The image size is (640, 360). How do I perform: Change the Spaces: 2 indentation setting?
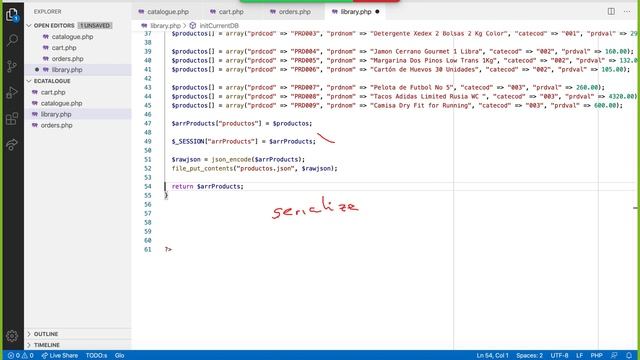tap(529, 356)
